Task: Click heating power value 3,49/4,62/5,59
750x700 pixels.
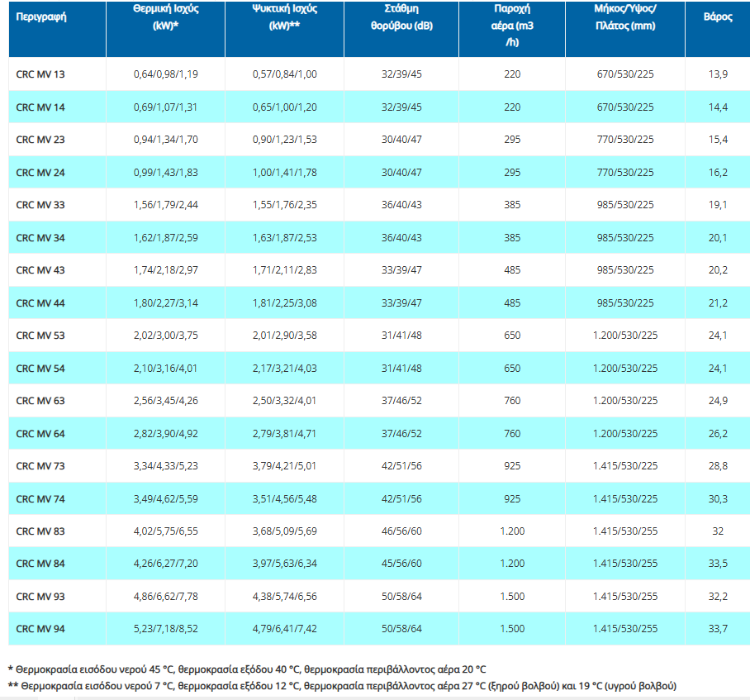Action: coord(165,498)
